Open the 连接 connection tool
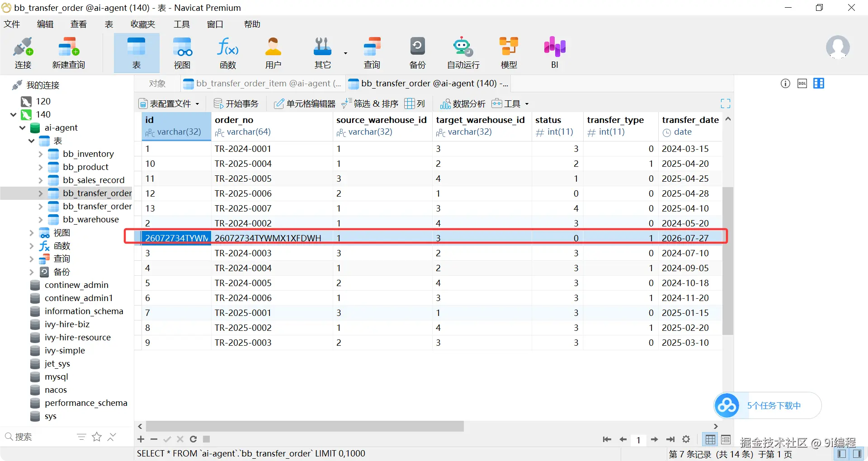Image resolution: width=868 pixels, height=461 pixels. coord(23,53)
